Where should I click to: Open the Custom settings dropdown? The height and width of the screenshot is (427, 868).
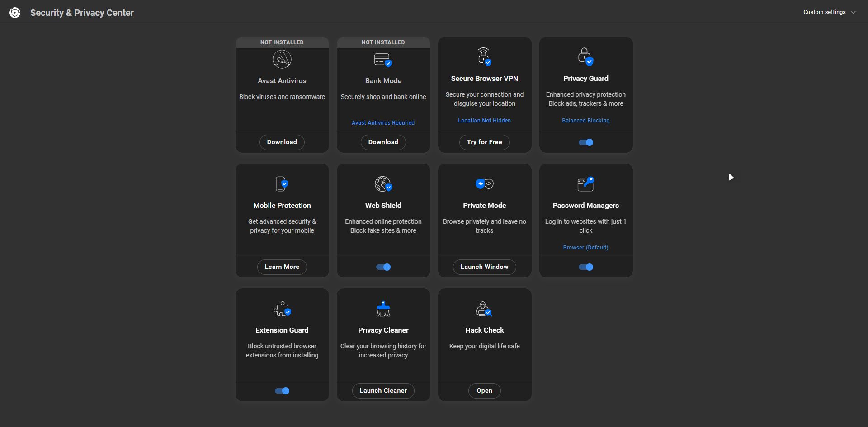coord(829,12)
